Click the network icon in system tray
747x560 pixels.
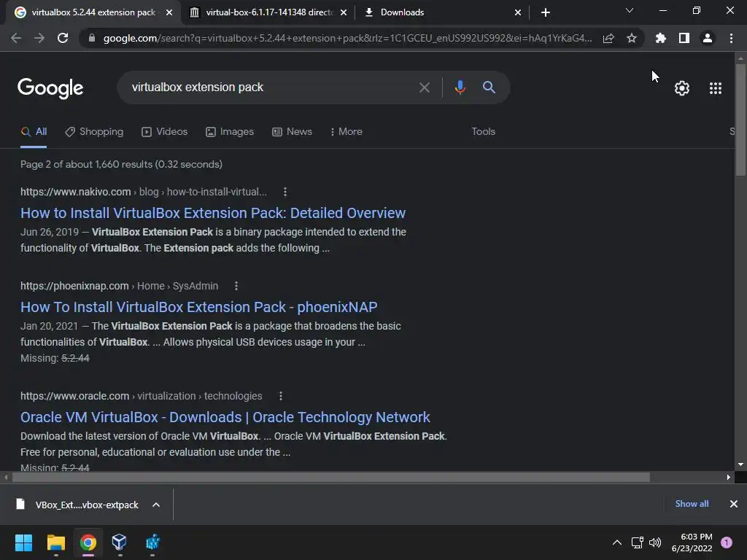(x=637, y=542)
